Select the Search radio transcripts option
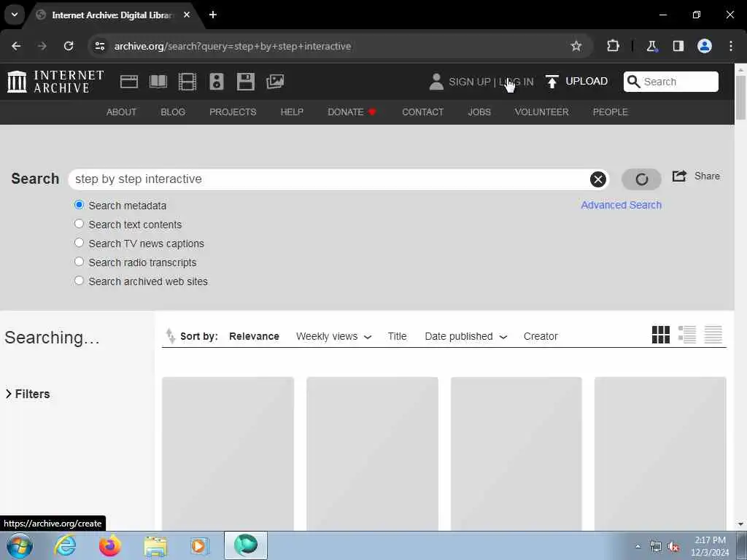Screen dimensions: 747x560 click(x=79, y=262)
